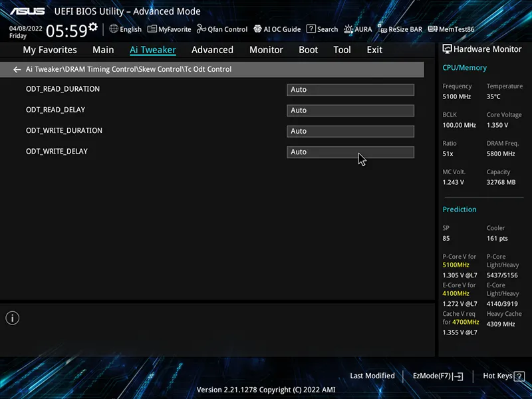Click the 05:59 clock display
The height and width of the screenshot is (399, 532).
[66, 31]
